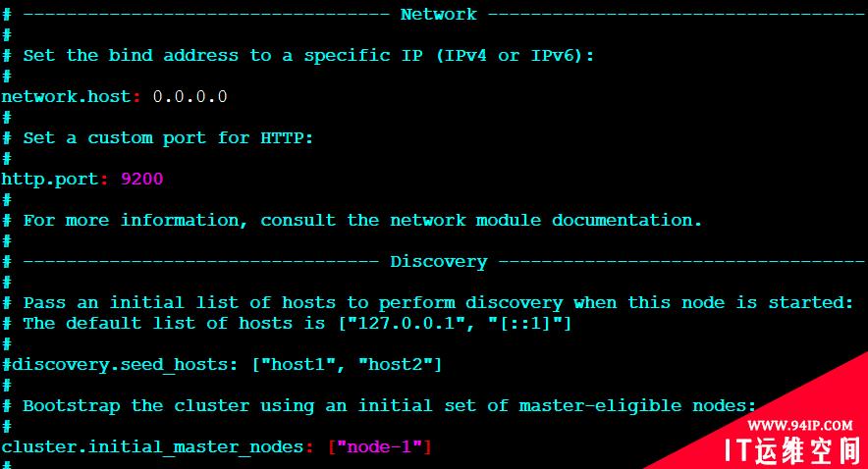Click the network.host setting key

[66, 96]
